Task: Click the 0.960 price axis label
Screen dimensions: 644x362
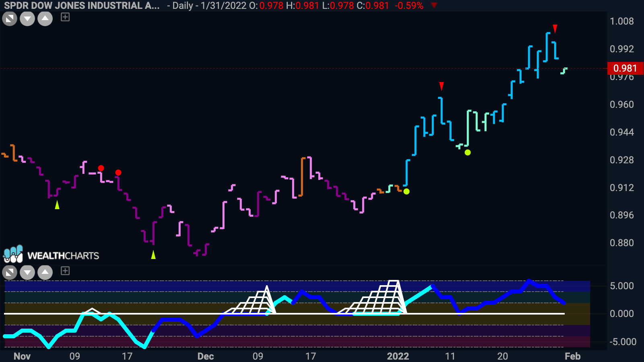Action: pyautogui.click(x=622, y=105)
